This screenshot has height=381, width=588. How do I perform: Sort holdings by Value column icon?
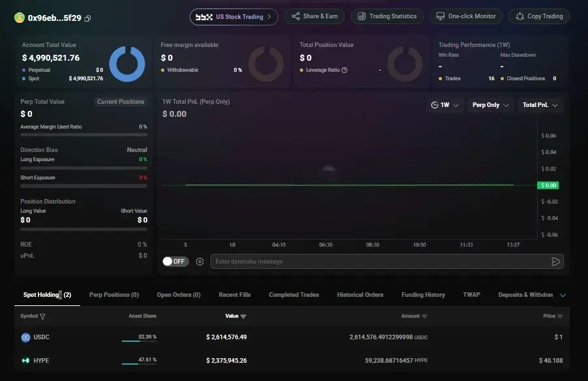[243, 316]
